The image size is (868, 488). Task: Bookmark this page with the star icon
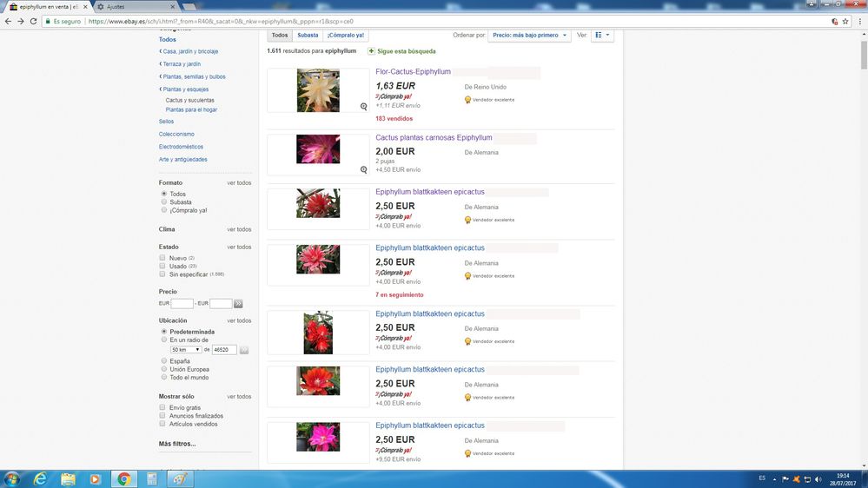click(845, 21)
